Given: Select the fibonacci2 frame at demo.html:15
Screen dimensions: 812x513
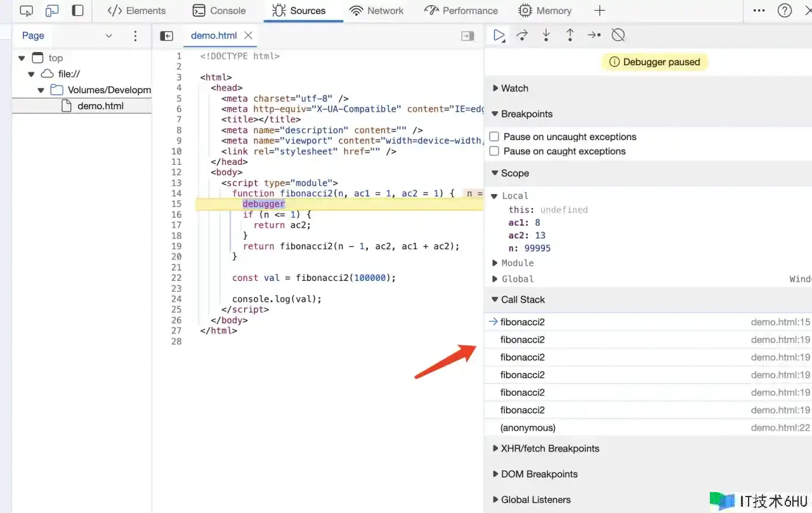Looking at the screenshot, I should tap(648, 322).
